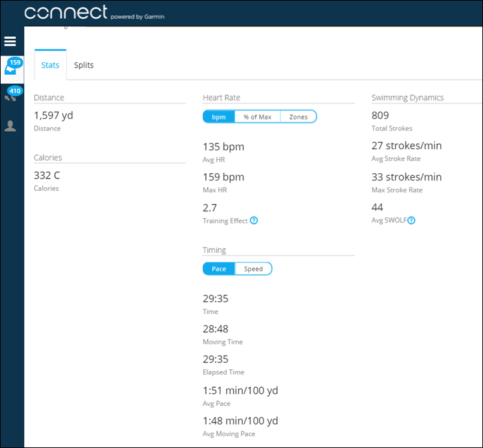The width and height of the screenshot is (483, 448).
Task: Open the hamburger navigation menu
Action: coord(10,41)
